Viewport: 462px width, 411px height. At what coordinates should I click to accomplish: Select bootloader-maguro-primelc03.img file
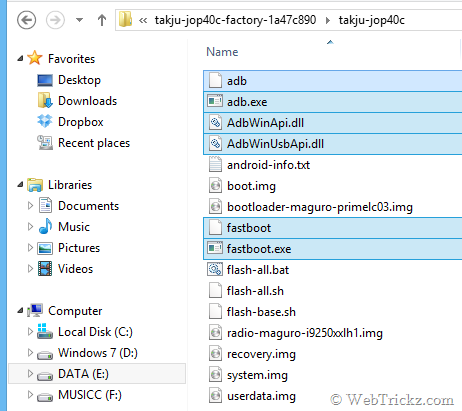(x=320, y=207)
